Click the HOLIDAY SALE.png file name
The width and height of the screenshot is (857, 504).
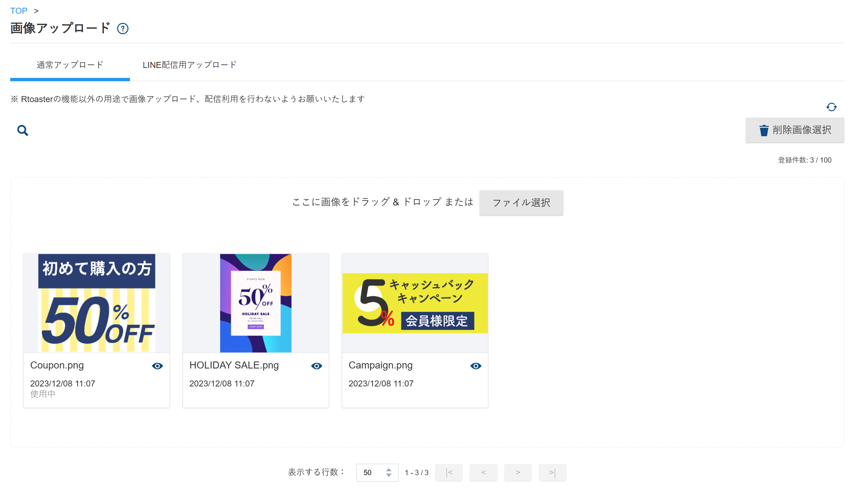[234, 365]
